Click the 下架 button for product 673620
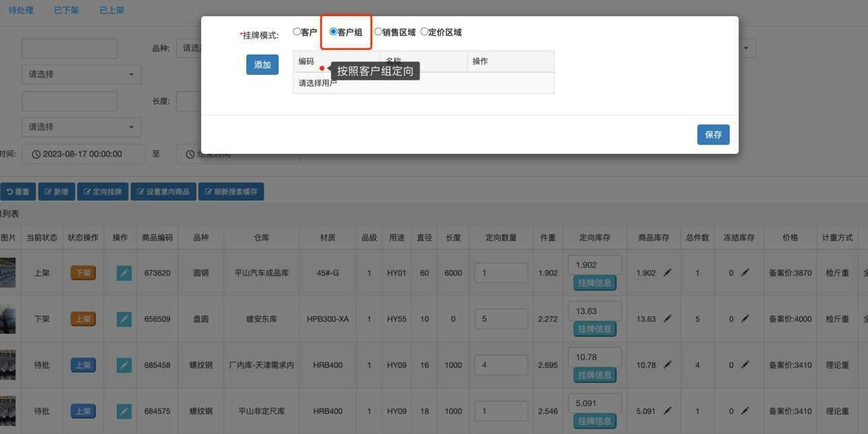Image resolution: width=868 pixels, height=434 pixels. pyautogui.click(x=83, y=273)
